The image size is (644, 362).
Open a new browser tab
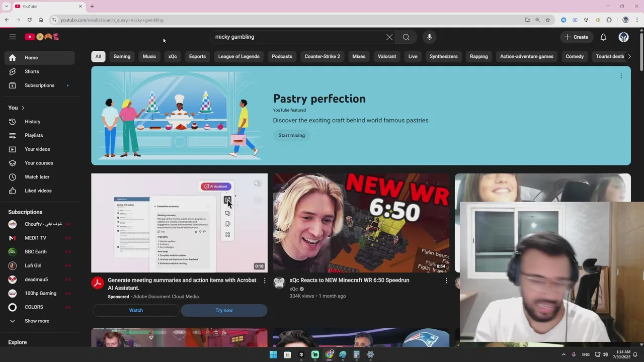(x=92, y=6)
